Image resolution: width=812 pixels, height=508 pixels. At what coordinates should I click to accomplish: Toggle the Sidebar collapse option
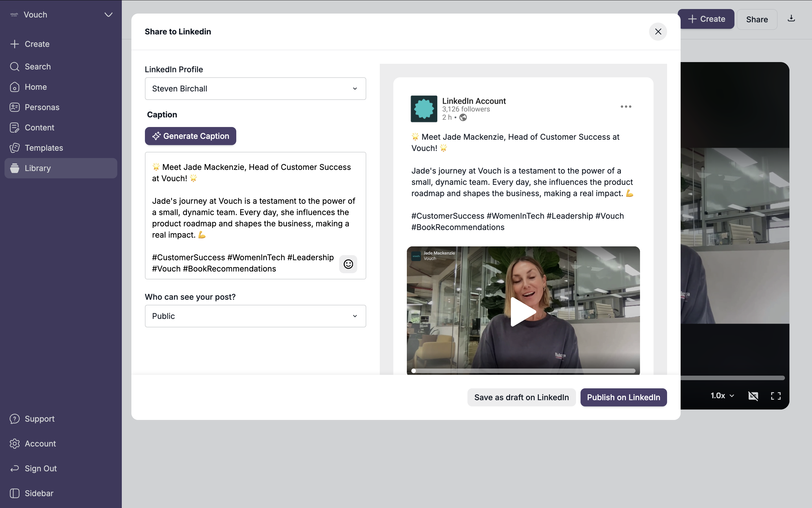(61, 493)
